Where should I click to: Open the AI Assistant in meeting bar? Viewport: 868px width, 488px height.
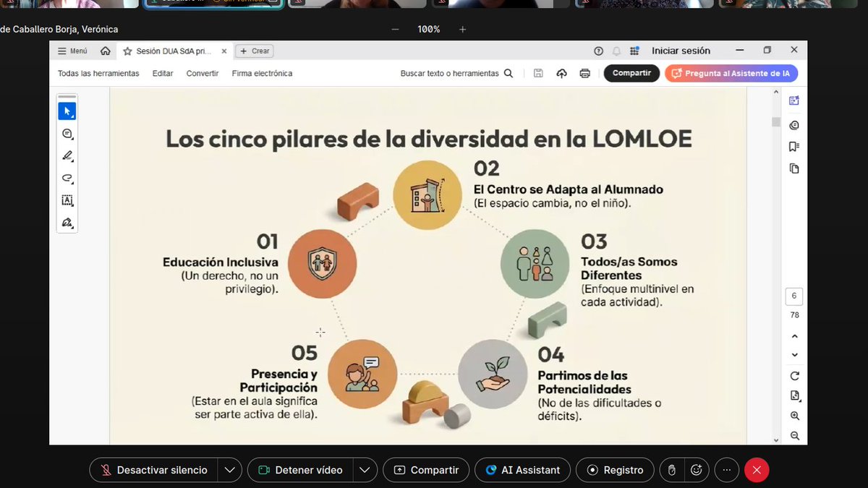(522, 470)
